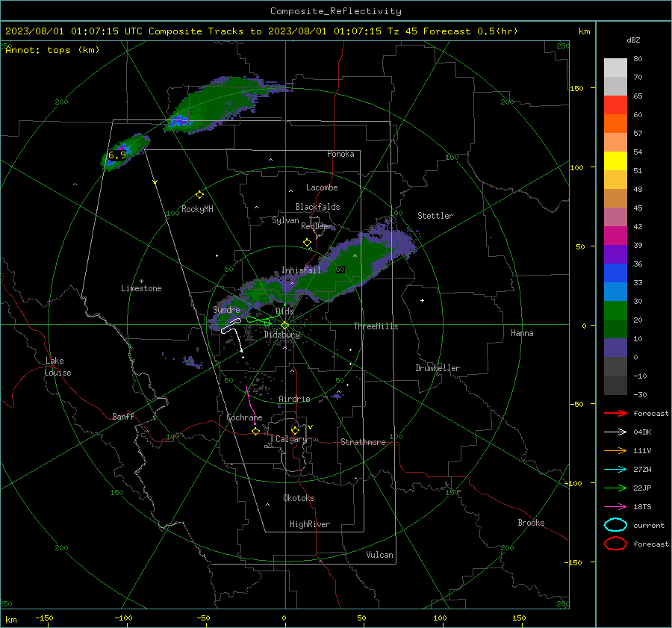Click the Cochrane city label
Image resolution: width=672 pixels, height=628 pixels.
[x=244, y=417]
